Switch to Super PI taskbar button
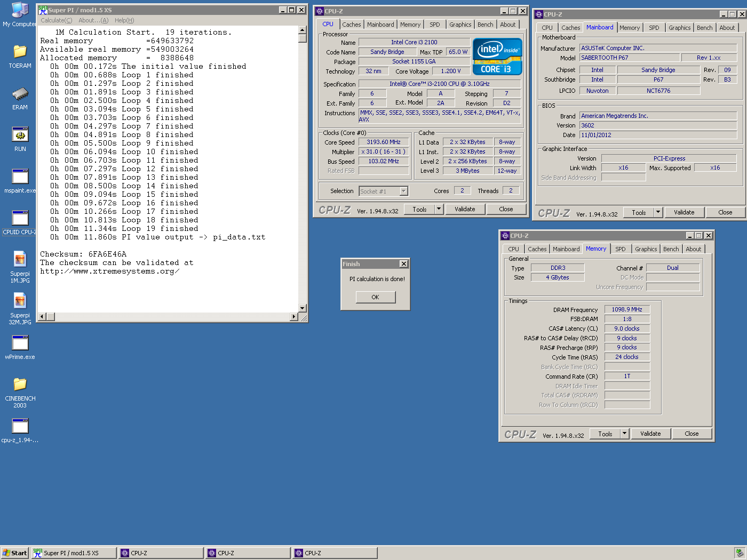The height and width of the screenshot is (560, 747). click(x=74, y=553)
